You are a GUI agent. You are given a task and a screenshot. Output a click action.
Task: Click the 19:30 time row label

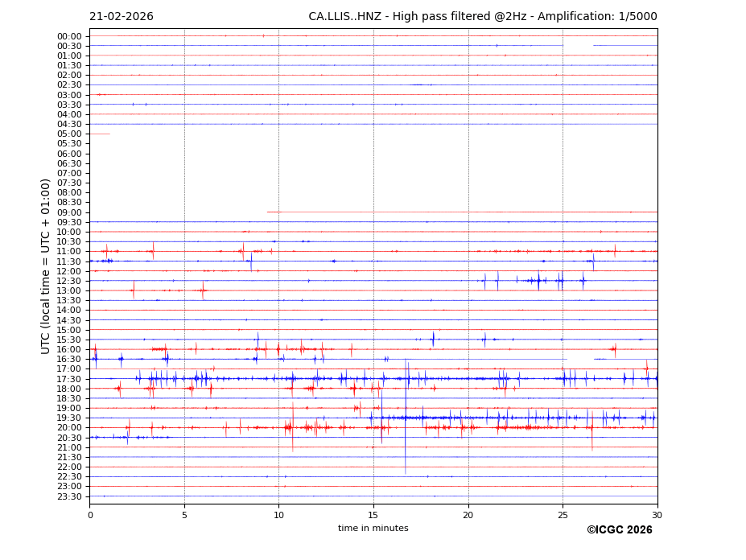pos(69,418)
